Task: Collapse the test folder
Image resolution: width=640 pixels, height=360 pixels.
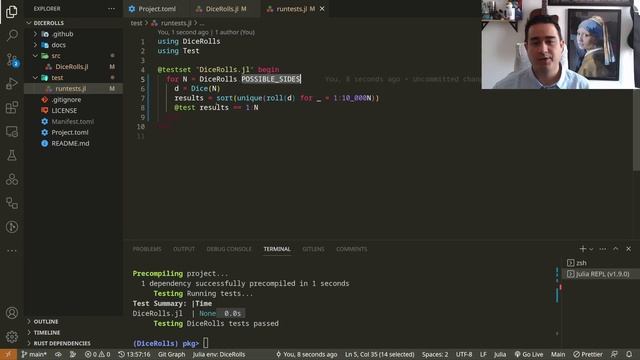Action: coord(73,78)
